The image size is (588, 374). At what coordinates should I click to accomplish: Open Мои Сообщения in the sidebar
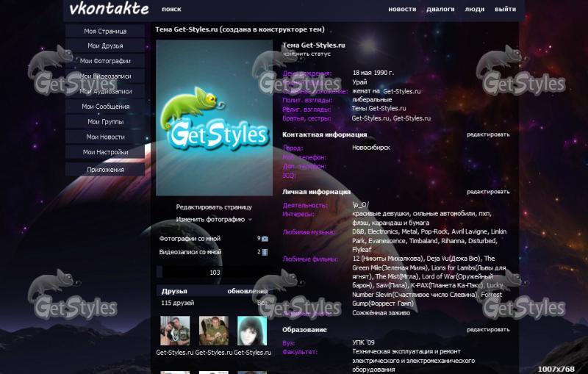105,107
